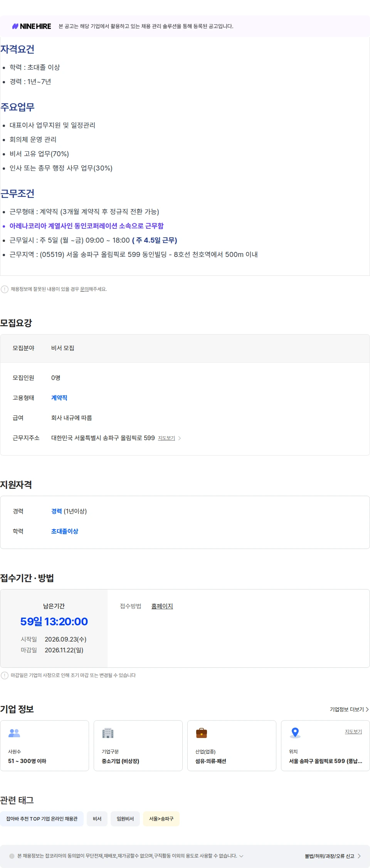Select the 서울>송파구 tag
This screenshot has width=370, height=868.
point(161,819)
